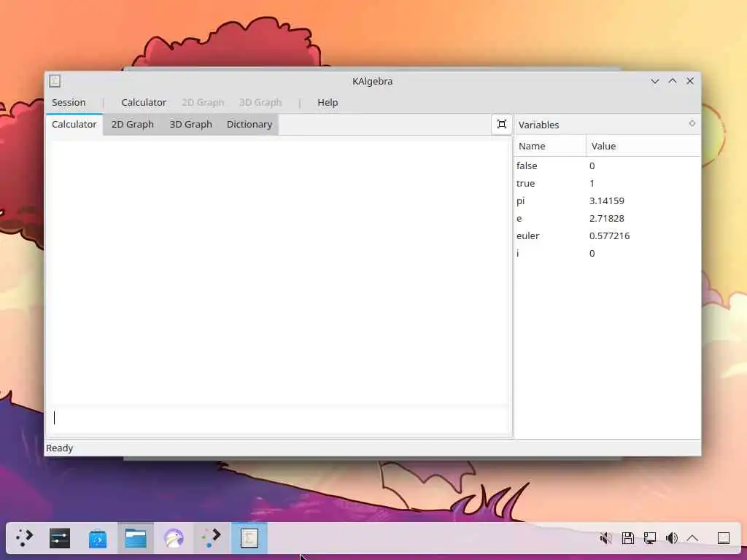Click the value 0.577216
The height and width of the screenshot is (560, 747).
[x=609, y=236]
